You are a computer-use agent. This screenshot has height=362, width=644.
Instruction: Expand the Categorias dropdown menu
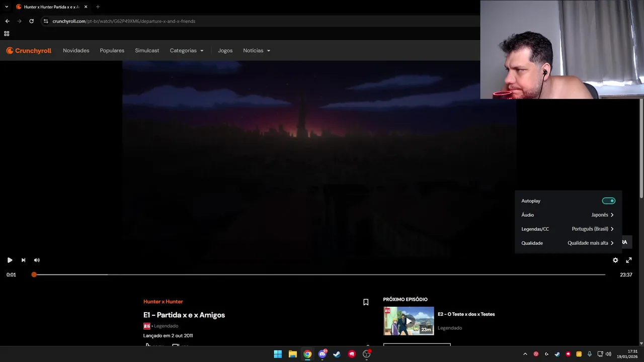pos(187,51)
